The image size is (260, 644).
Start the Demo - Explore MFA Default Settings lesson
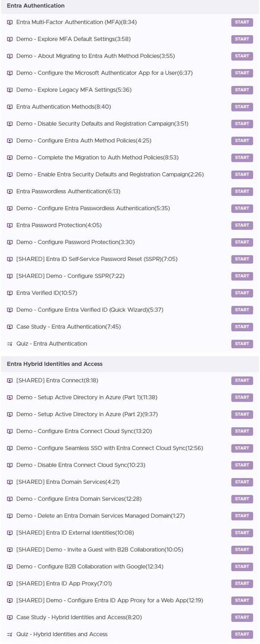242,39
